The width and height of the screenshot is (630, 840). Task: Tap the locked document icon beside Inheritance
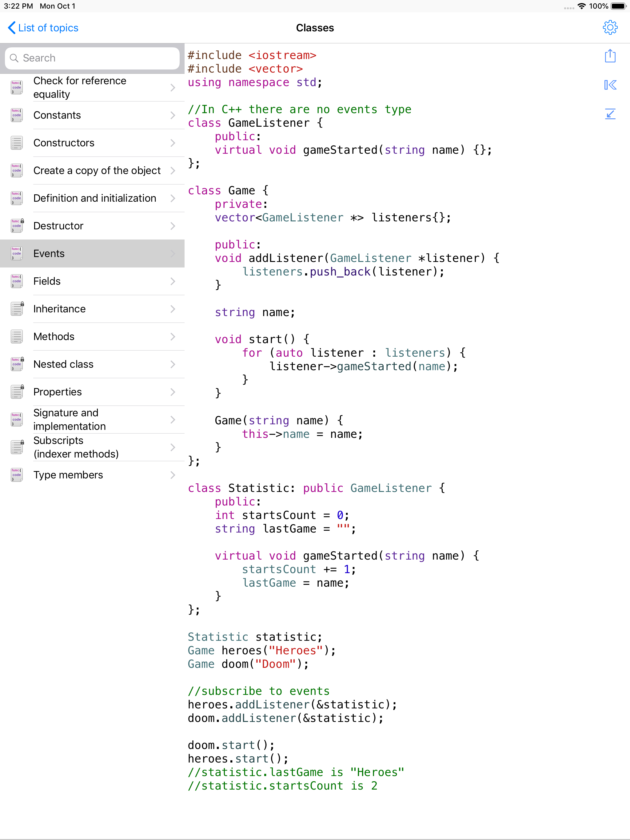click(16, 309)
